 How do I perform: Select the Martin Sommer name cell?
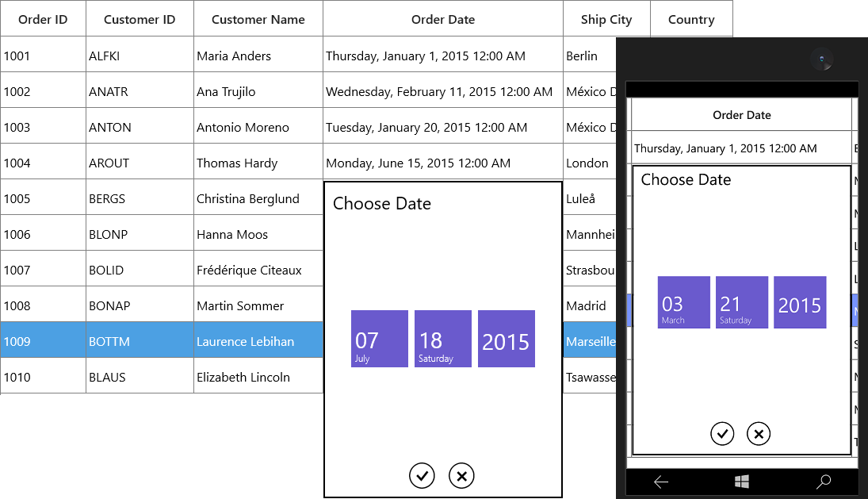[258, 305]
